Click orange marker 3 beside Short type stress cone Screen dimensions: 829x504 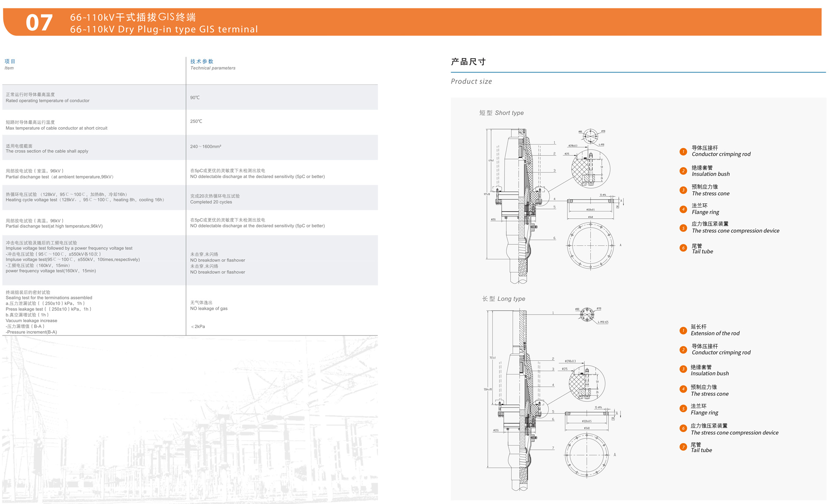click(683, 190)
